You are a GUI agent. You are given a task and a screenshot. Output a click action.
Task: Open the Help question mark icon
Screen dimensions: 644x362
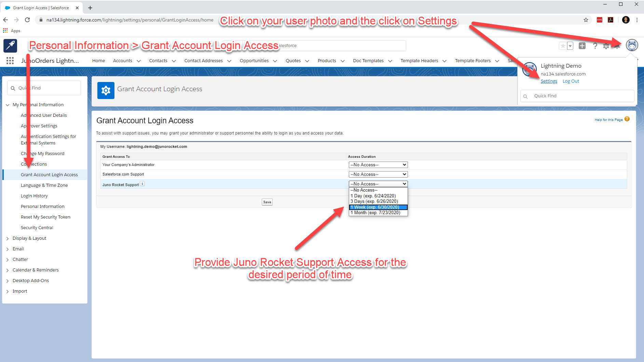pos(595,45)
